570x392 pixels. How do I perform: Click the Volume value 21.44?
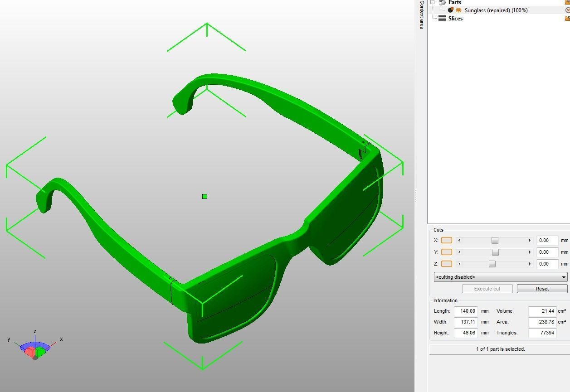tap(542, 311)
